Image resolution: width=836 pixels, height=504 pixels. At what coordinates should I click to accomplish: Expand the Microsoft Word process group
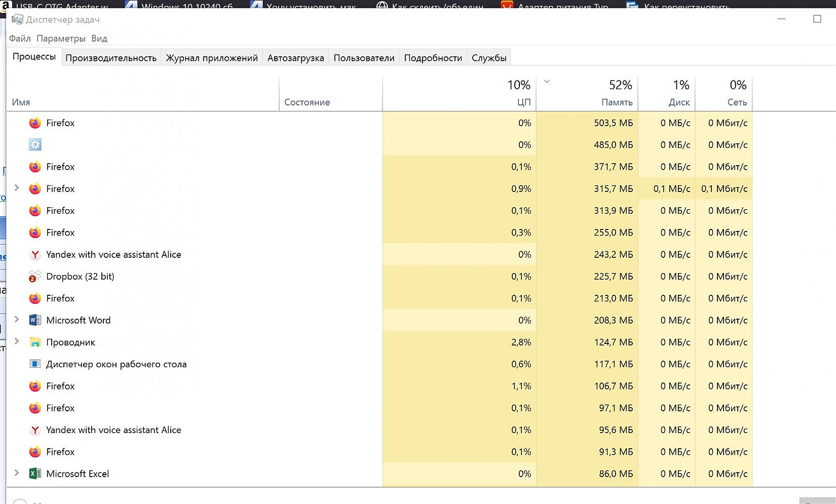pos(17,320)
